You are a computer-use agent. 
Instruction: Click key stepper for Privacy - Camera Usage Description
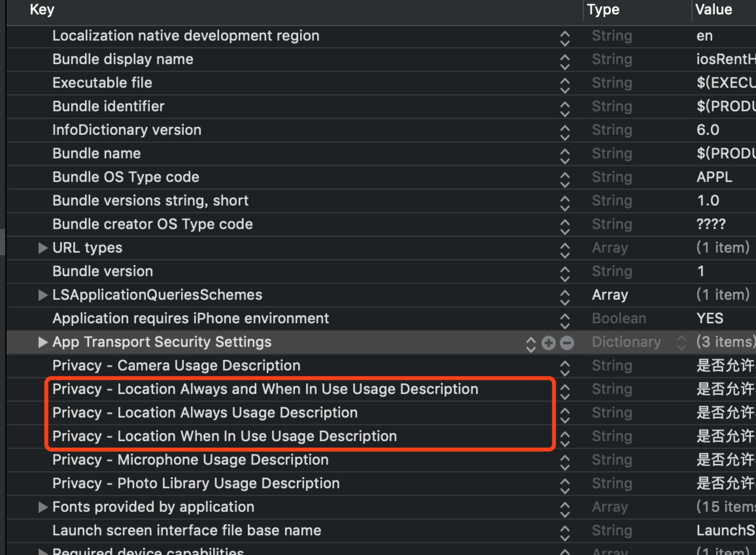pos(565,368)
